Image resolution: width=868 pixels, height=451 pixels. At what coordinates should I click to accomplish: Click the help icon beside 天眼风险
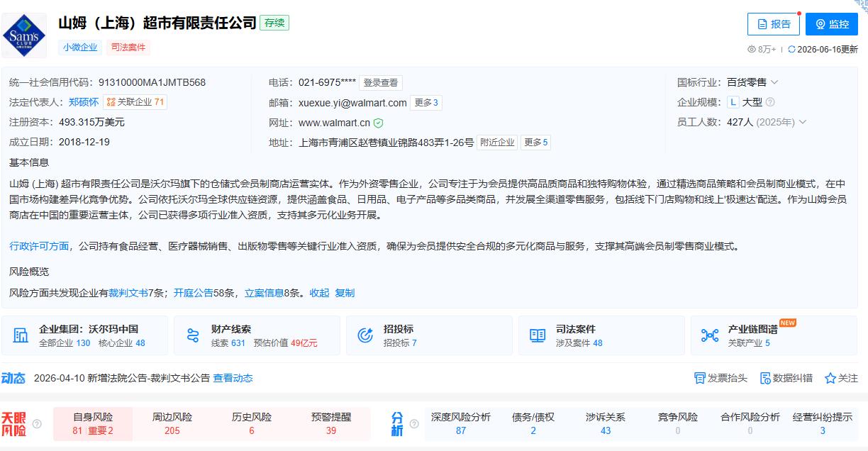click(x=37, y=424)
